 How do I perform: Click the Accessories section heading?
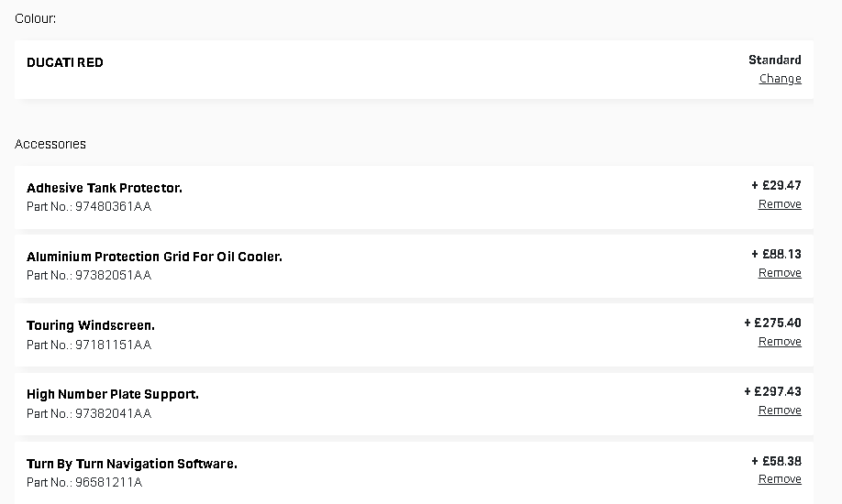[50, 145]
